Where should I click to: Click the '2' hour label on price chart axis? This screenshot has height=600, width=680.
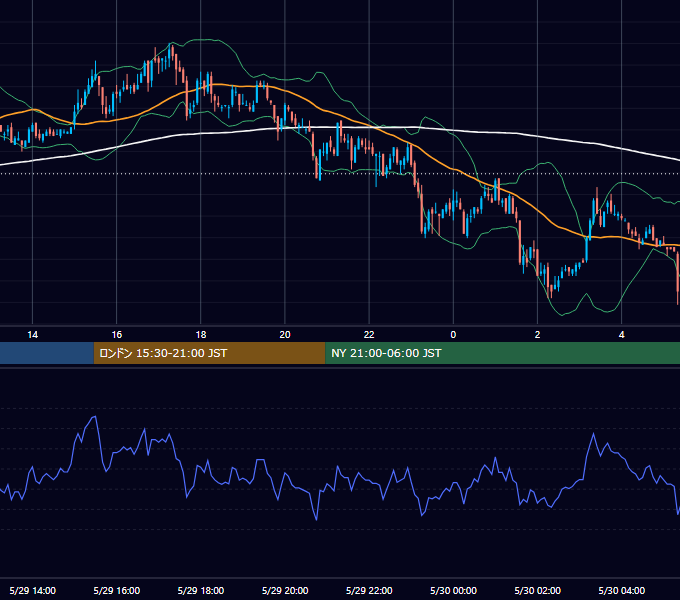point(537,335)
